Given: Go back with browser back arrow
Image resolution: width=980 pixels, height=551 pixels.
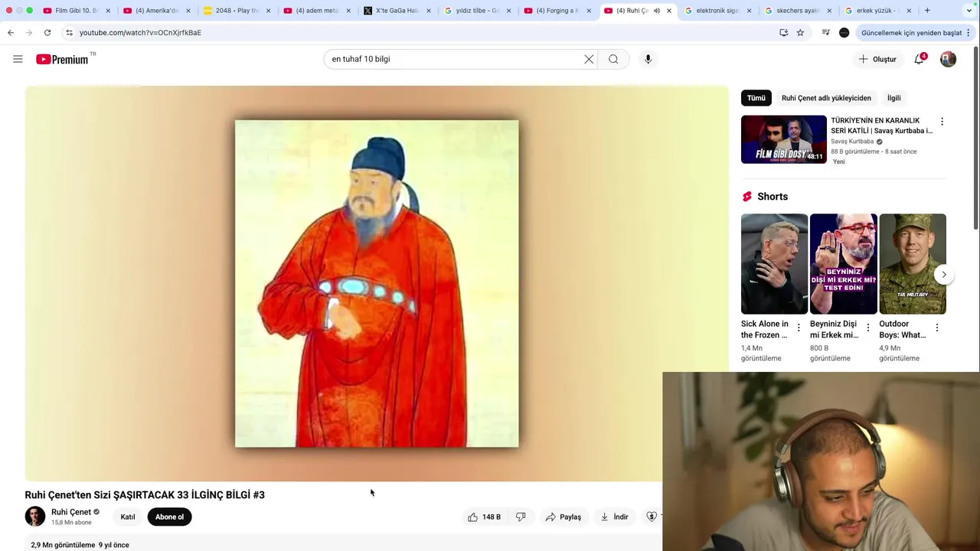Looking at the screenshot, I should pos(11,32).
